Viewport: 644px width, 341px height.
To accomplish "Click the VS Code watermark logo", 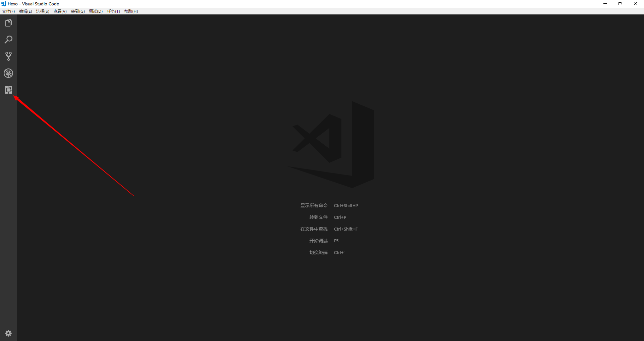I will pyautogui.click(x=335, y=144).
